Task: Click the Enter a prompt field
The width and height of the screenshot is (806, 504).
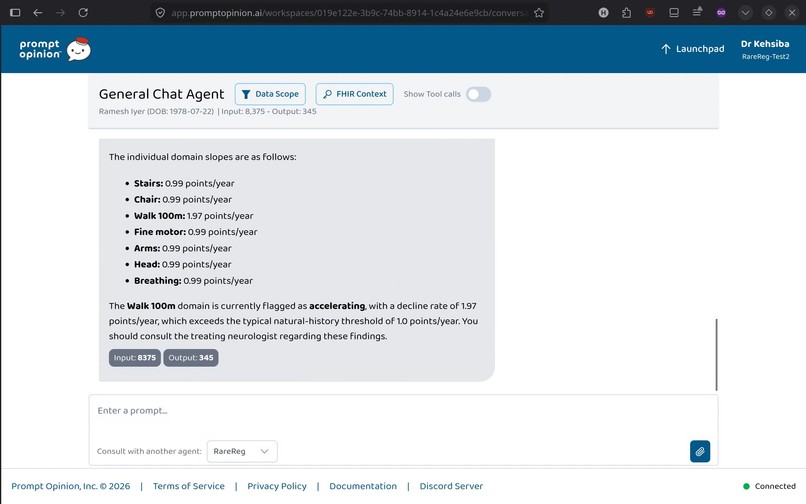Action: coord(403,410)
